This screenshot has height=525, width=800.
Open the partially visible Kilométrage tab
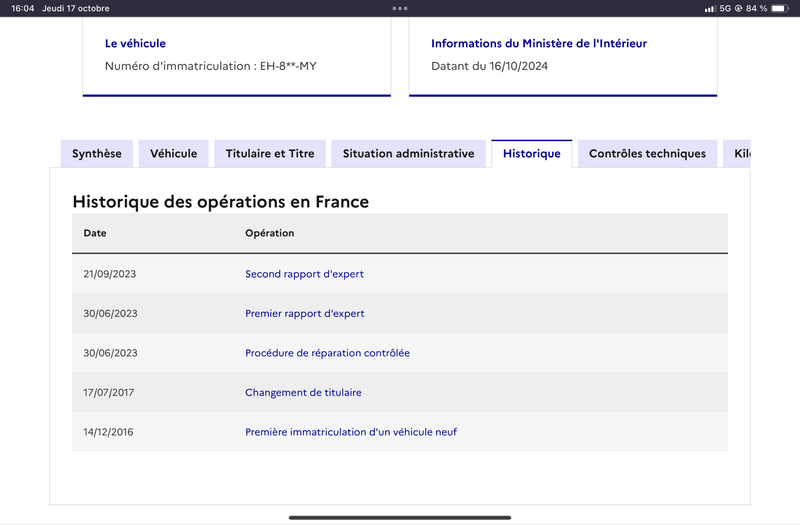(x=737, y=154)
